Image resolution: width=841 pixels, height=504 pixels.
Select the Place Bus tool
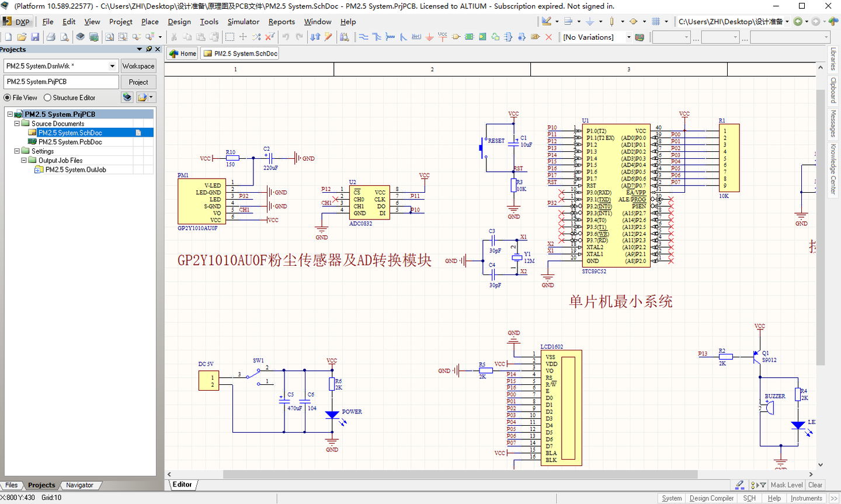(377, 37)
